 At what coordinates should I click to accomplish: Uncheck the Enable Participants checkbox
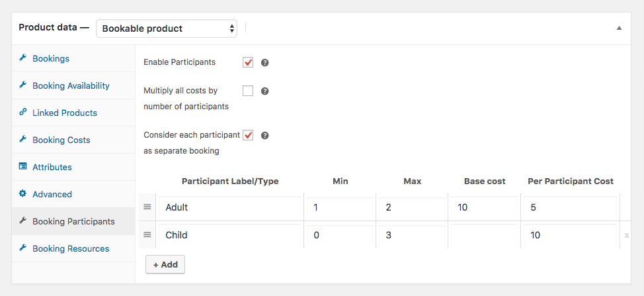[248, 62]
